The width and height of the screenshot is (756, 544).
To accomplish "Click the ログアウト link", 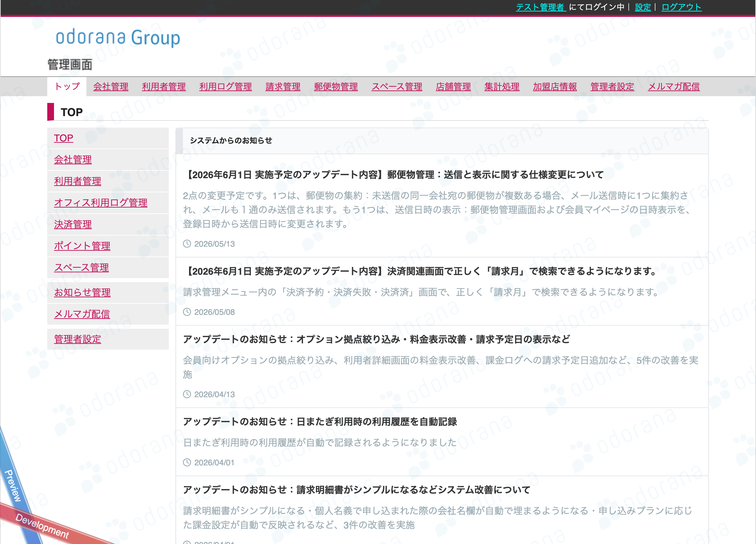I will pyautogui.click(x=681, y=7).
